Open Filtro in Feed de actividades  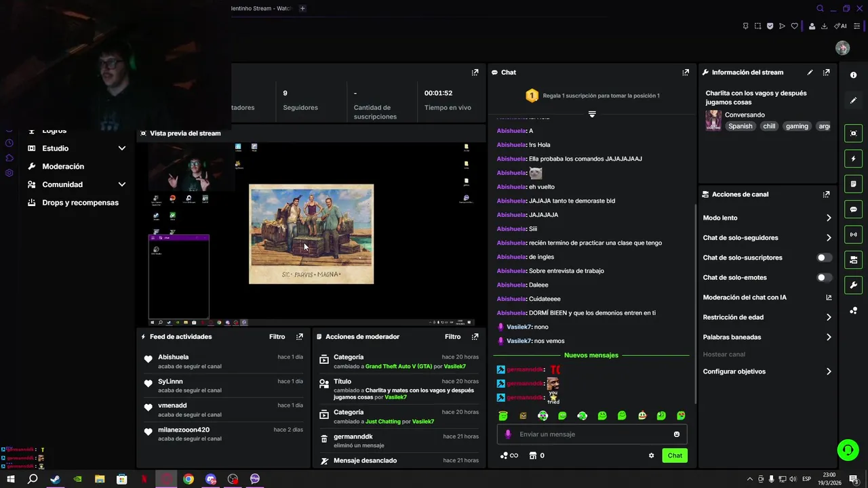click(x=277, y=337)
